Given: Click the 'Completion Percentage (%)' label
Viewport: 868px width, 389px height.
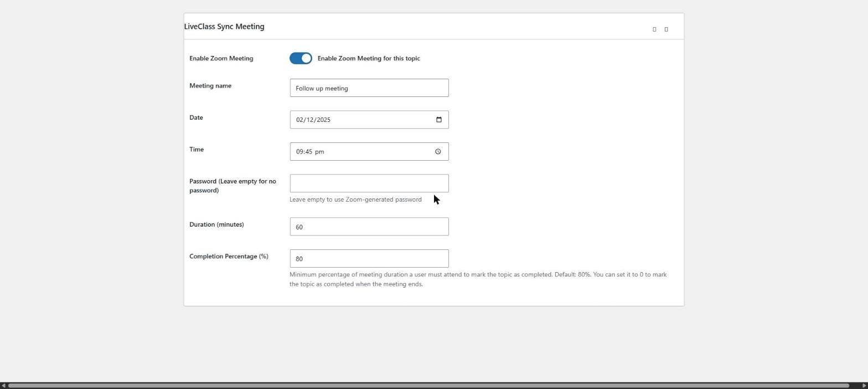Looking at the screenshot, I should 229,257.
